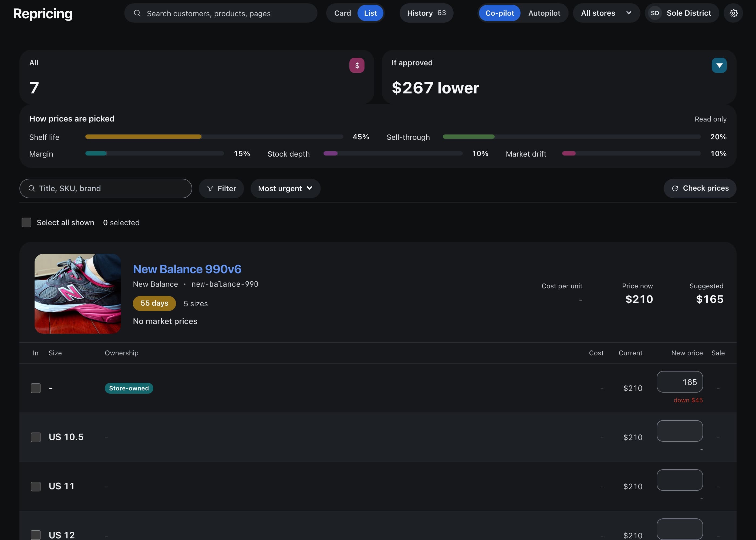Check the US 12 row checkbox
The height and width of the screenshot is (540, 756).
click(x=36, y=535)
